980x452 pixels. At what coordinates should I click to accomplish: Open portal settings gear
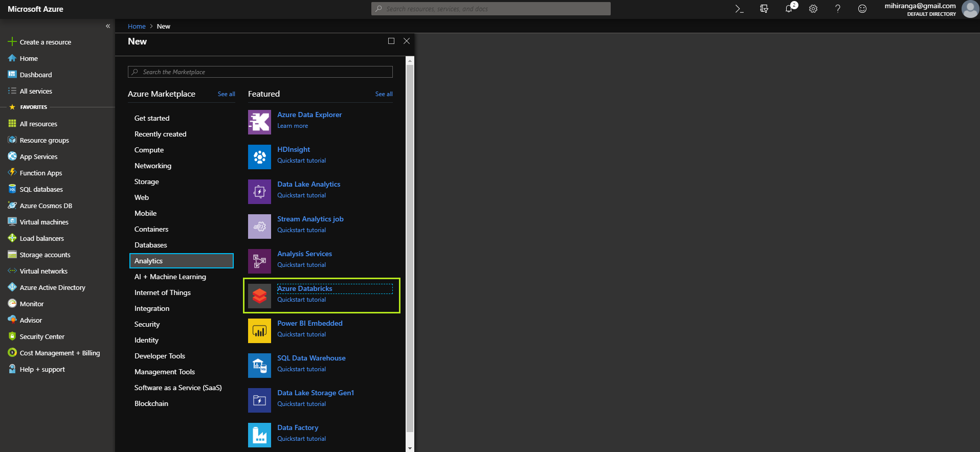pos(813,9)
